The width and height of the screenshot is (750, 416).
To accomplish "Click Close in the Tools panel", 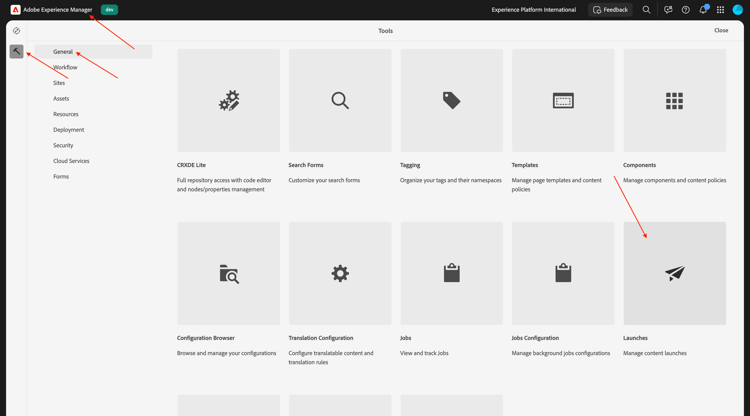I will tap(721, 30).
